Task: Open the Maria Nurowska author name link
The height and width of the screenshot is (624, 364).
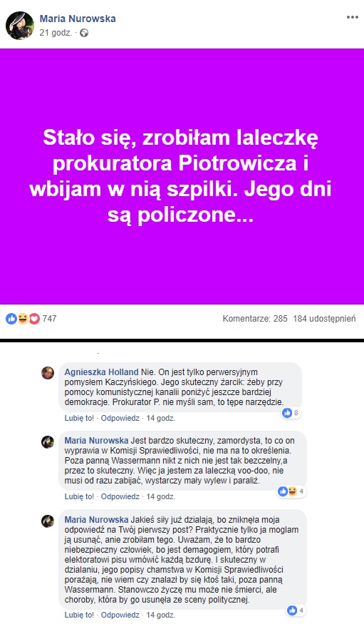Action: 78,19
